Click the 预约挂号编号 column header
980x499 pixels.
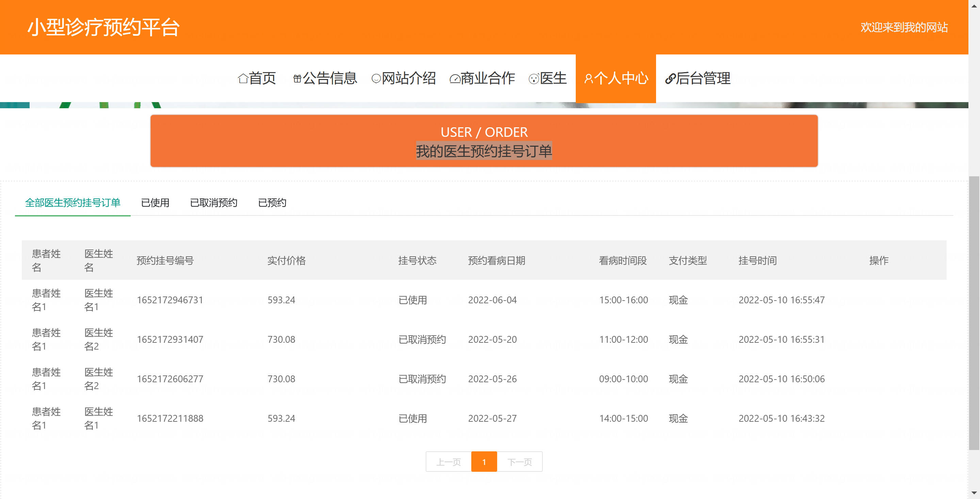click(x=165, y=261)
